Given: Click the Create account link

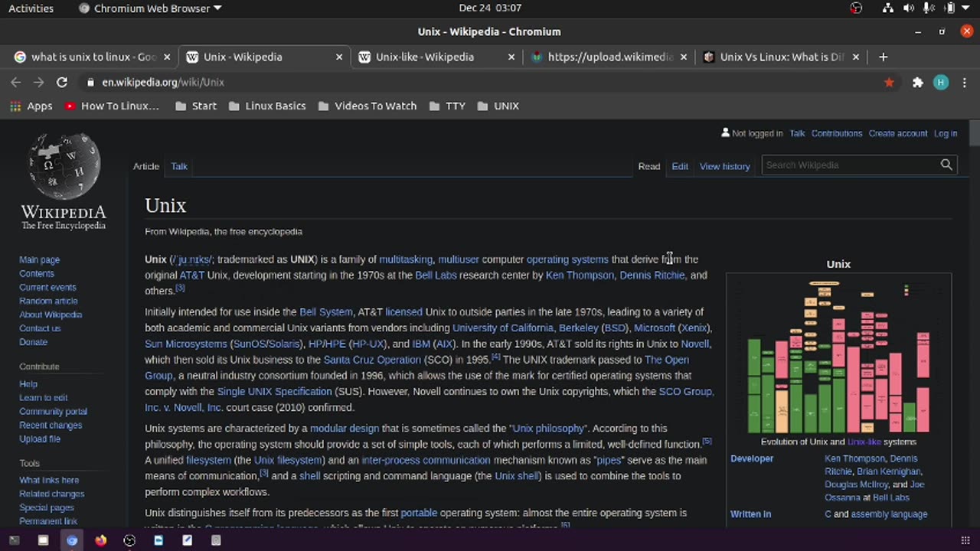Looking at the screenshot, I should [897, 133].
